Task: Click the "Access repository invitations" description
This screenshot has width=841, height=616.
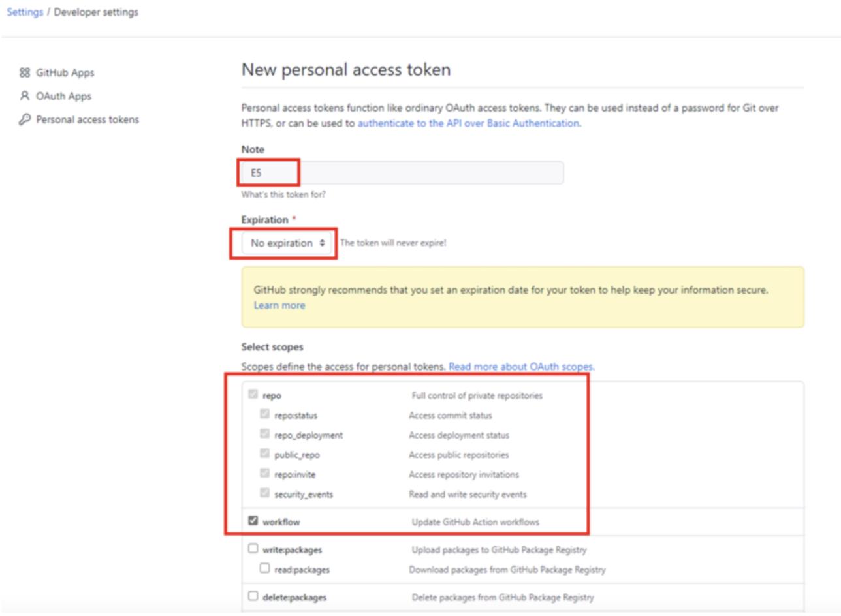Action: click(x=464, y=474)
